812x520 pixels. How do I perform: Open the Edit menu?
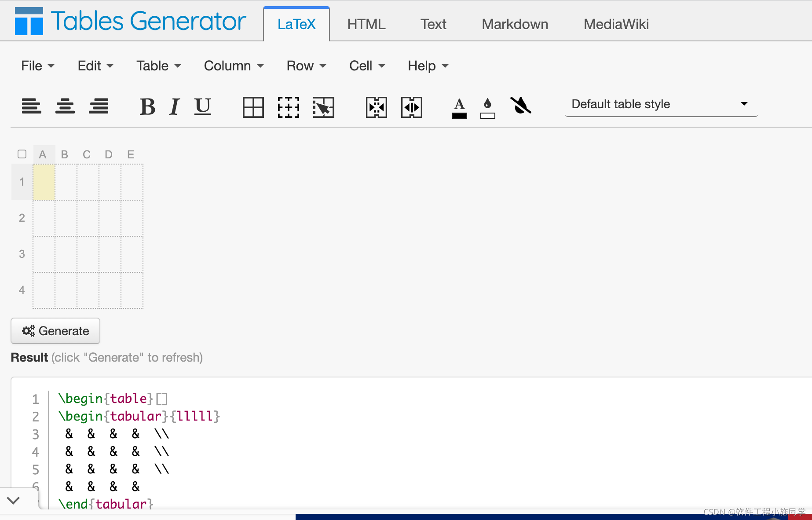(x=95, y=66)
